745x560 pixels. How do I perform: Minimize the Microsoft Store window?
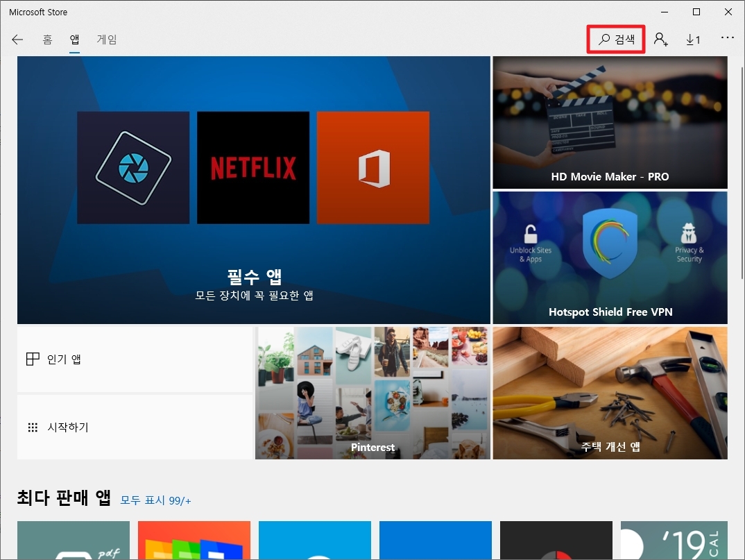click(665, 12)
